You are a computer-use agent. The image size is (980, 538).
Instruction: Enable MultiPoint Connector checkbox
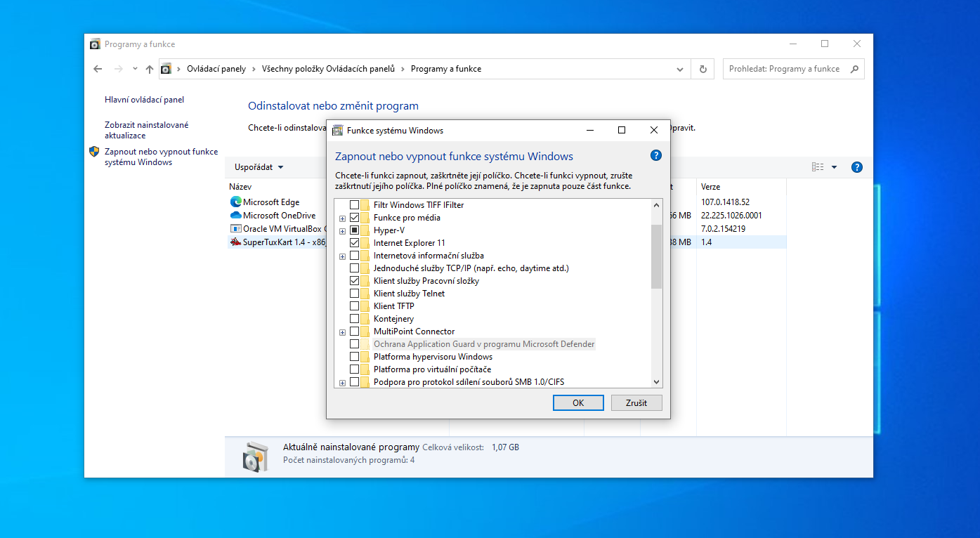coord(354,332)
